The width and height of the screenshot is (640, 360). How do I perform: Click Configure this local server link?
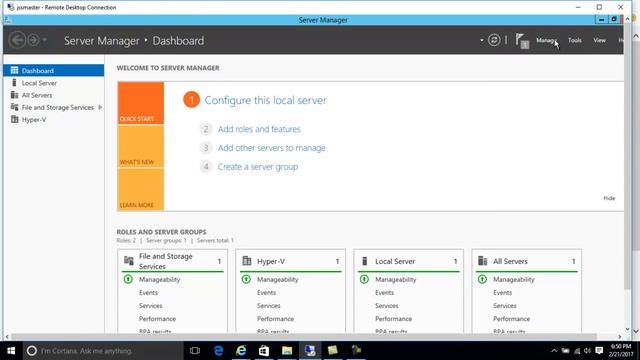click(265, 100)
